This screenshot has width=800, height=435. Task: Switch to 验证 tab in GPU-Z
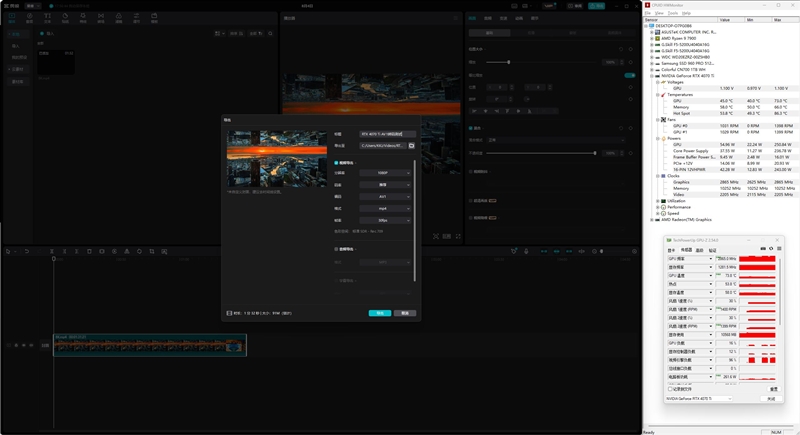(713, 250)
